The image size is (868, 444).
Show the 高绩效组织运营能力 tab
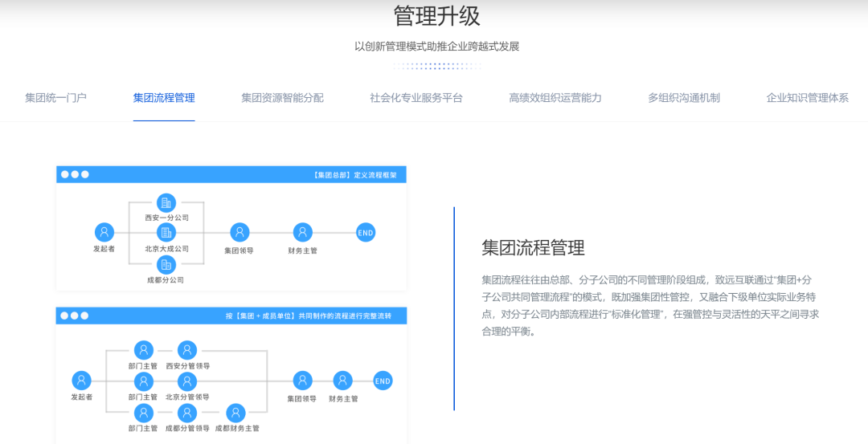[x=555, y=99]
